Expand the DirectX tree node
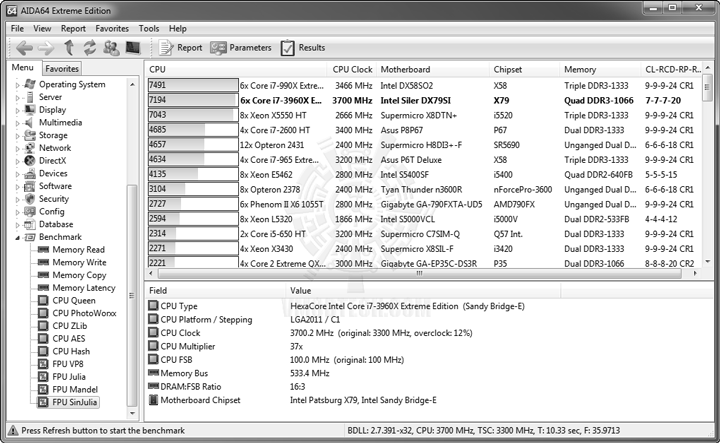This screenshot has height=443, width=720. click(x=17, y=161)
